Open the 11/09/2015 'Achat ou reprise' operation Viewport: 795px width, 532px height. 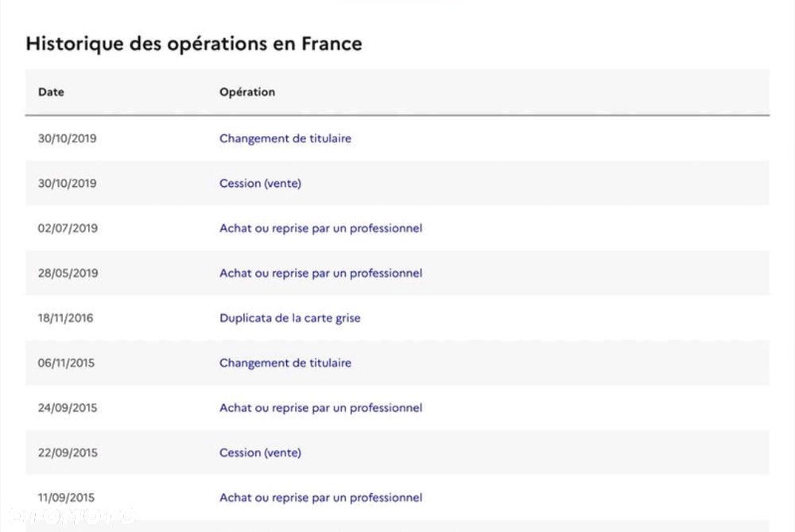pyautogui.click(x=320, y=498)
